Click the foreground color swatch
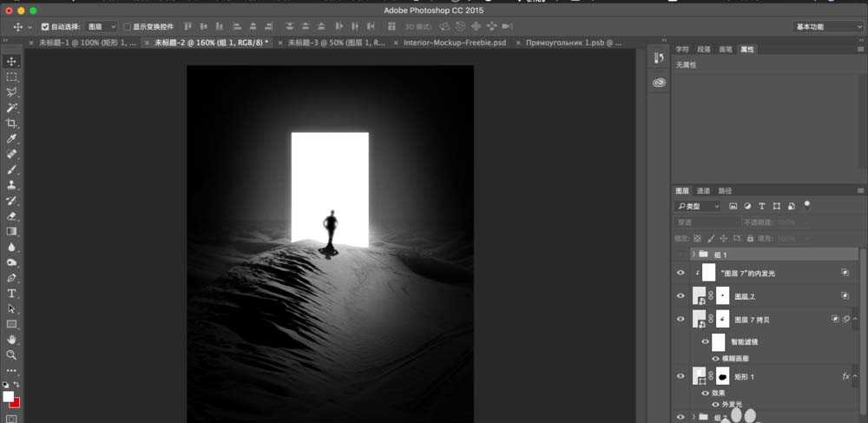 click(x=9, y=397)
